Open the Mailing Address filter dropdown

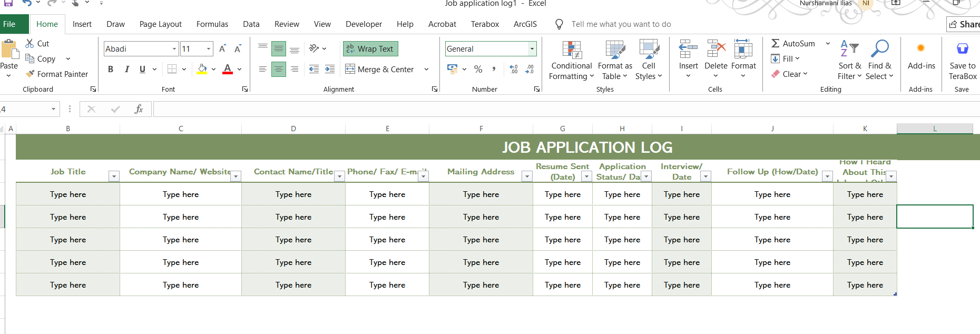pyautogui.click(x=527, y=176)
